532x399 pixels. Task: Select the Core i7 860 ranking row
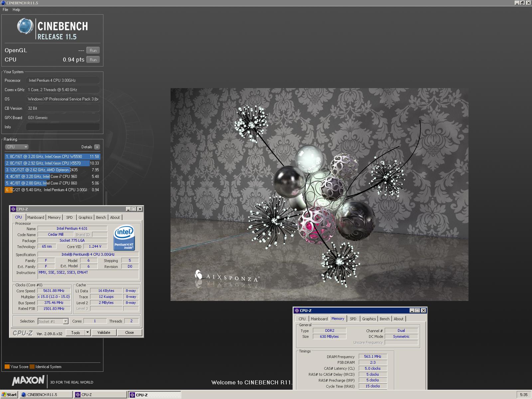tap(52, 183)
